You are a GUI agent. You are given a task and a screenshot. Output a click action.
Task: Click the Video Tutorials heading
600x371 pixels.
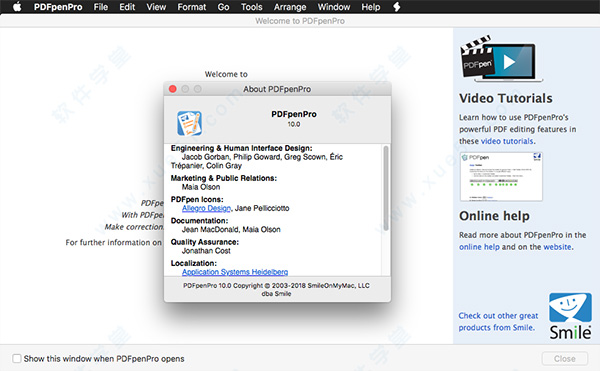(505, 98)
